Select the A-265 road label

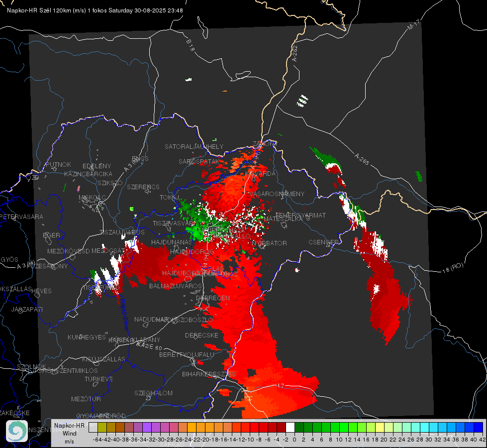click(362, 159)
